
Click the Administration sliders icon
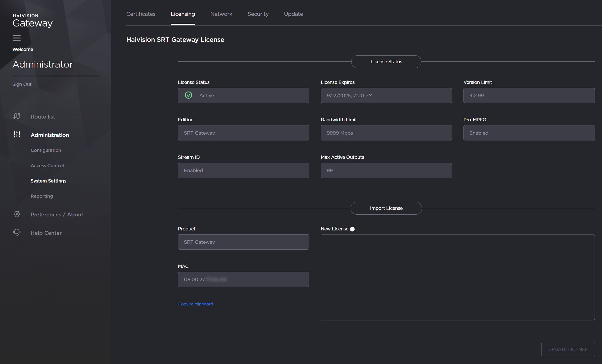[x=17, y=135]
